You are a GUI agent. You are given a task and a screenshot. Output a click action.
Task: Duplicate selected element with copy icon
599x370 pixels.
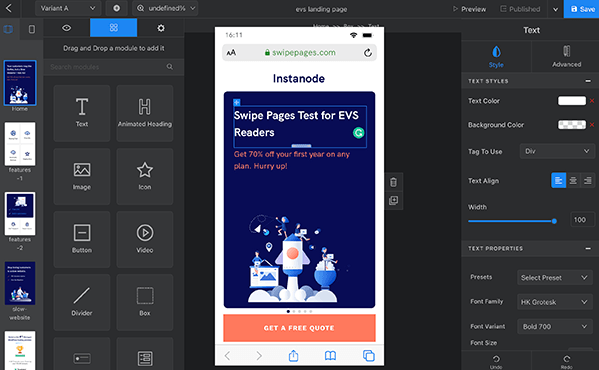(393, 200)
